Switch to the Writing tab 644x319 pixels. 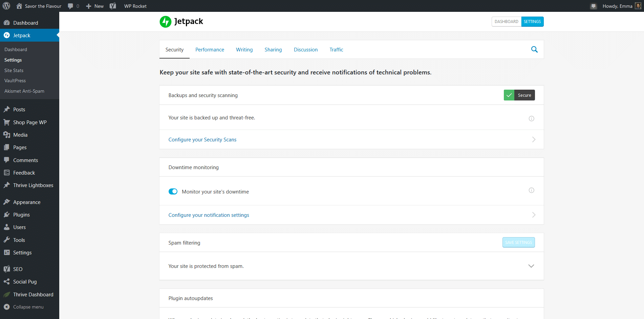(244, 49)
